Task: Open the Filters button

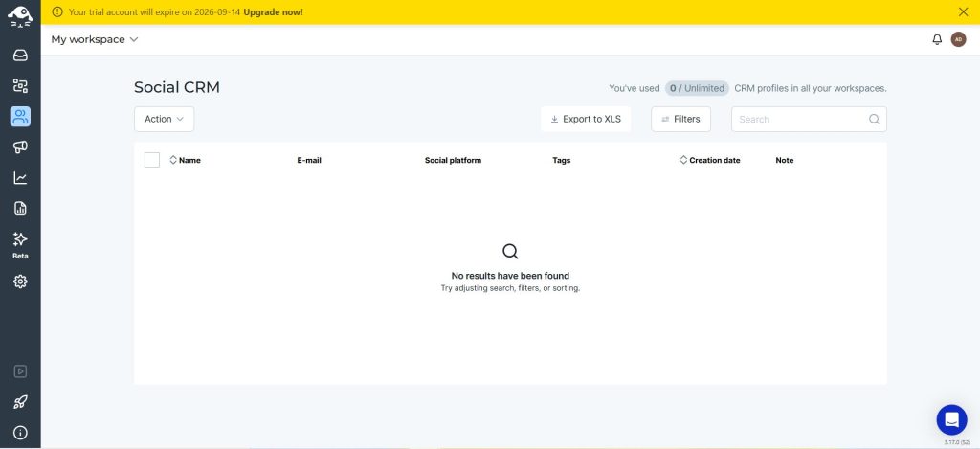Action: tap(680, 119)
